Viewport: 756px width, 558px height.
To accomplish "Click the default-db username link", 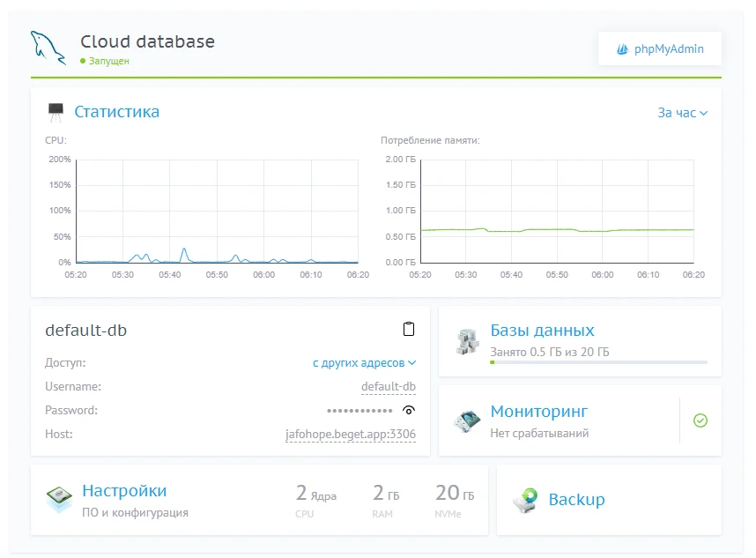I will 388,386.
